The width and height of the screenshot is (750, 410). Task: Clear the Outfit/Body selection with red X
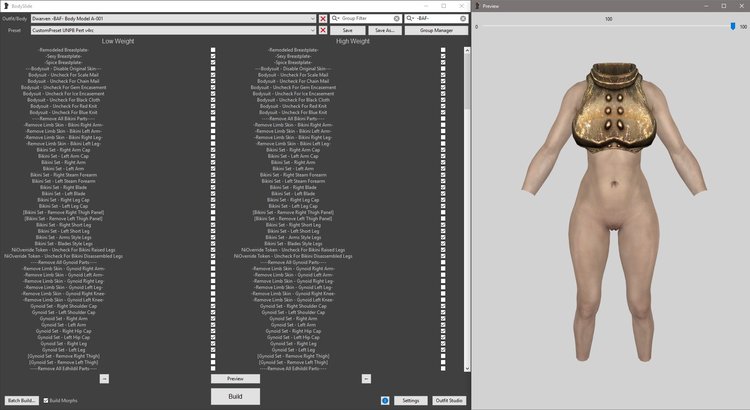pyautogui.click(x=323, y=19)
